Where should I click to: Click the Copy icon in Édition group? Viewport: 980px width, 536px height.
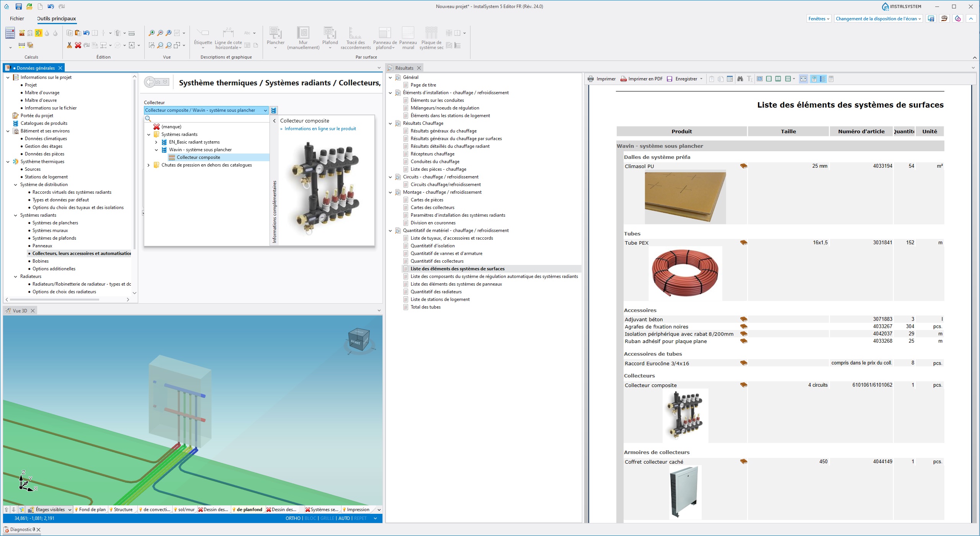click(x=70, y=33)
